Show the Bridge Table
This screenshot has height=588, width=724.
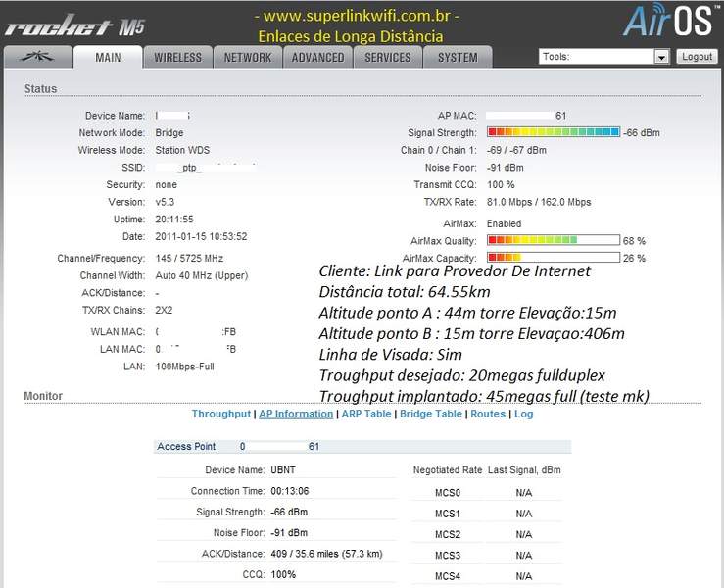tap(431, 414)
